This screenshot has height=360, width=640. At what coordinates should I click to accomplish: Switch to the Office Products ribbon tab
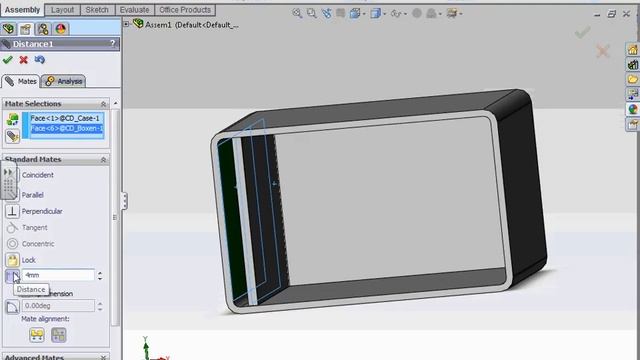tap(185, 10)
